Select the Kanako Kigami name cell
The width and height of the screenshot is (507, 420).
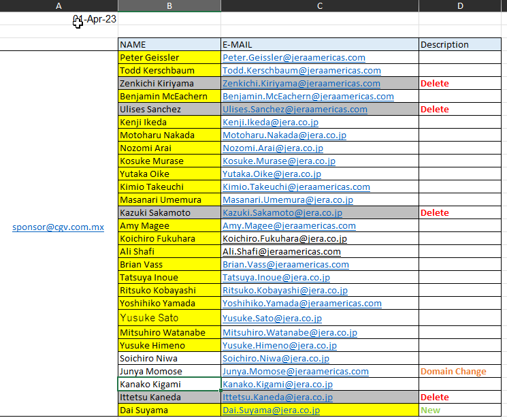pos(169,384)
